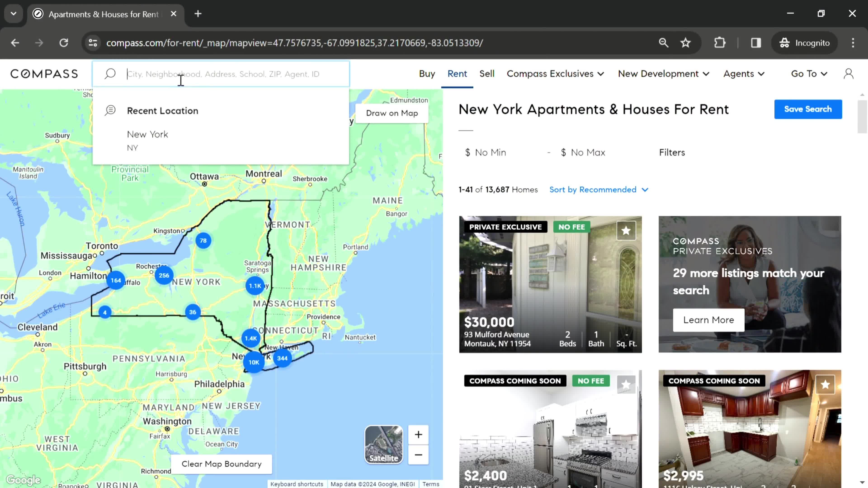Open the $30,000 Montauk listing photo

(550, 284)
